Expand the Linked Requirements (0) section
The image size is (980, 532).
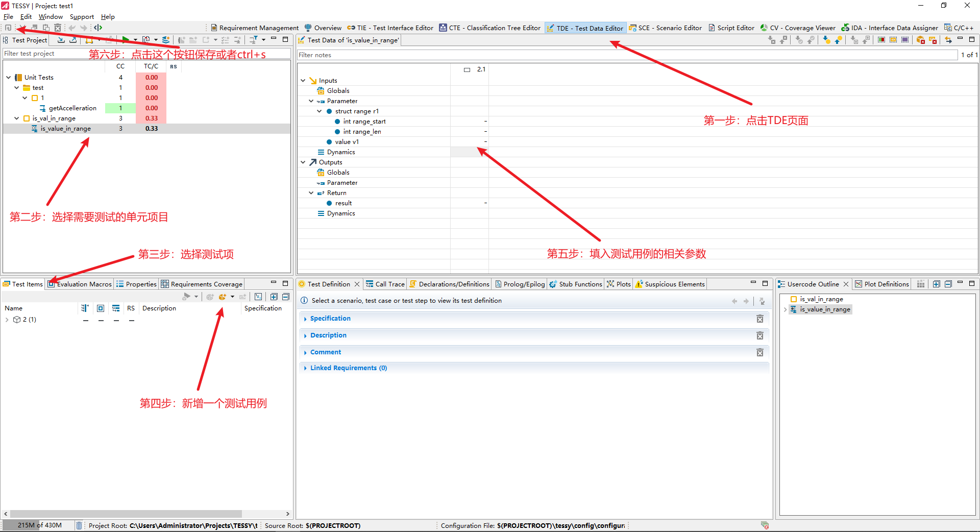[349, 368]
